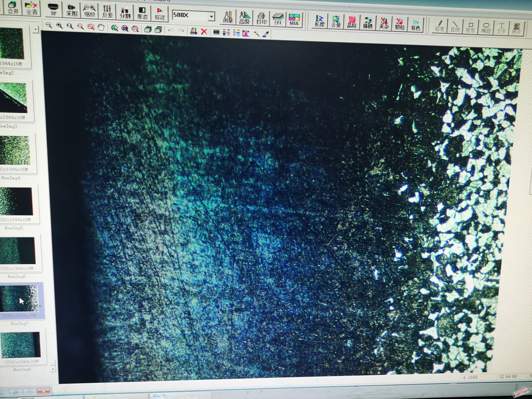The image size is (532, 399).
Task: Open the 高级 (advanced) tool
Action: point(244,18)
